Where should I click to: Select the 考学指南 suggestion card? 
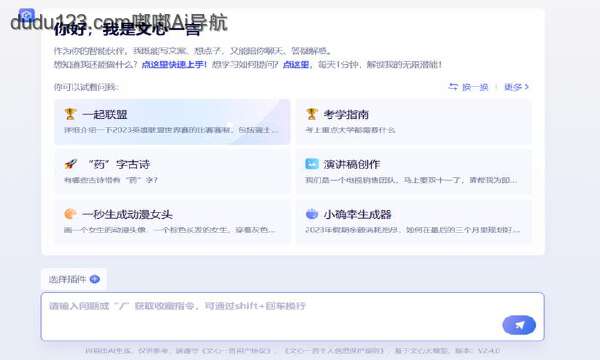414,122
